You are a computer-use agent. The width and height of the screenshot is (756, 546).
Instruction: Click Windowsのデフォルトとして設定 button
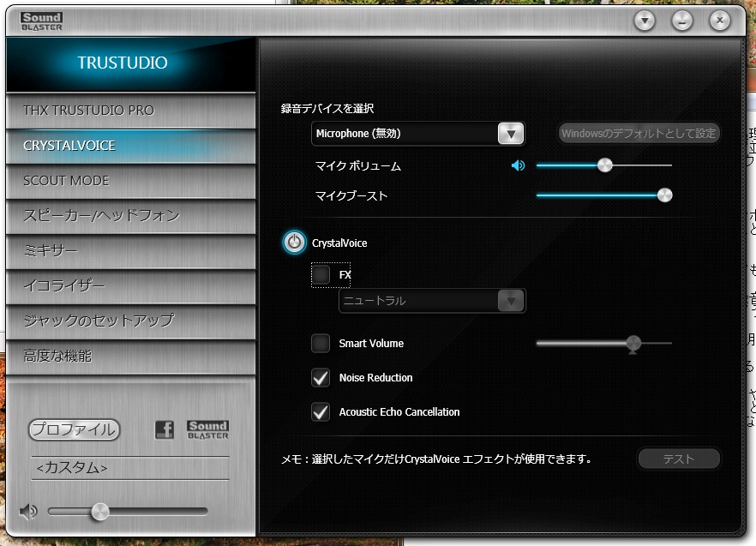tap(639, 133)
